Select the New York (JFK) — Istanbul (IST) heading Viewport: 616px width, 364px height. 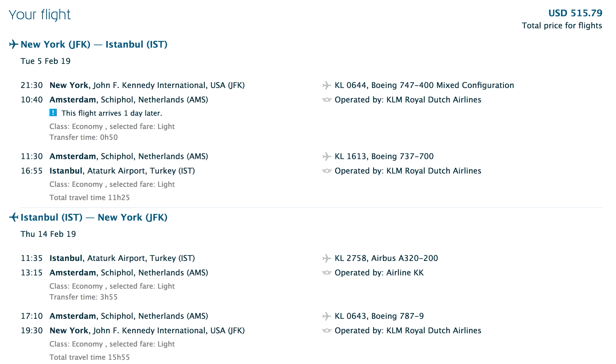click(x=94, y=44)
